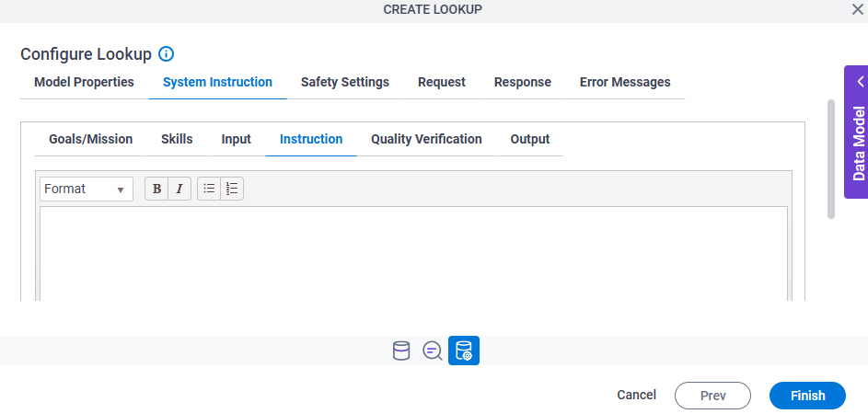The height and width of the screenshot is (414, 868).
Task: Close the Create Lookup dialog
Action: 857,9
